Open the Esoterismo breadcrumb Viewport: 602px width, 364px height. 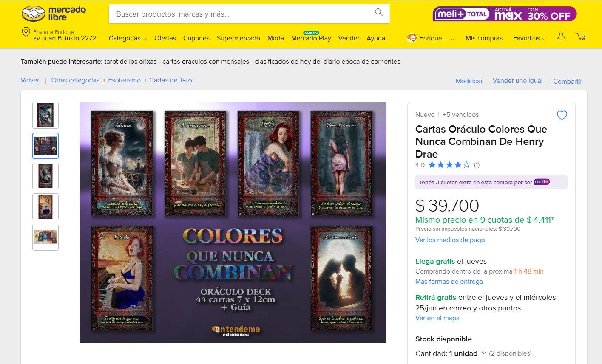point(124,80)
